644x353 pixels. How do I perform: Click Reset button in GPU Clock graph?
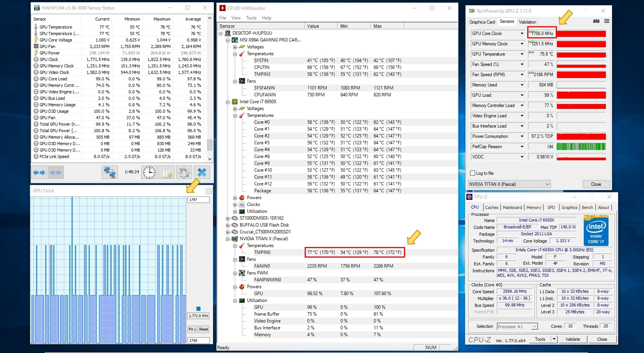tap(204, 329)
